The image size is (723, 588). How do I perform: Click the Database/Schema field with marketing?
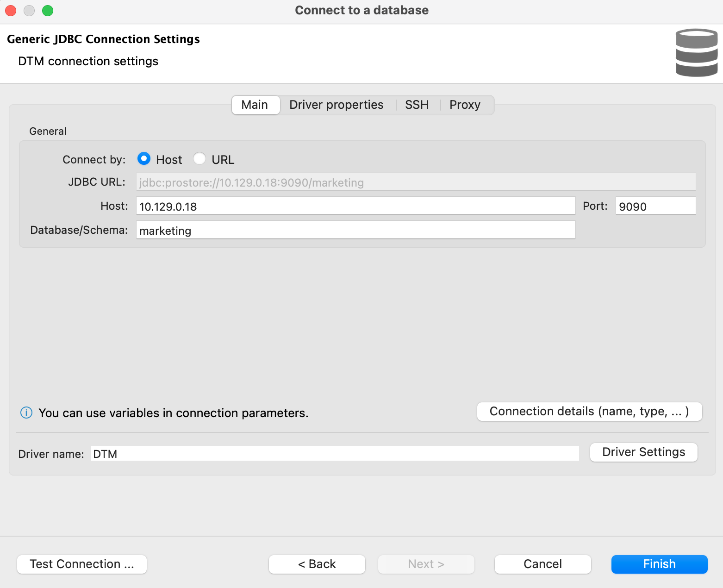pos(355,230)
